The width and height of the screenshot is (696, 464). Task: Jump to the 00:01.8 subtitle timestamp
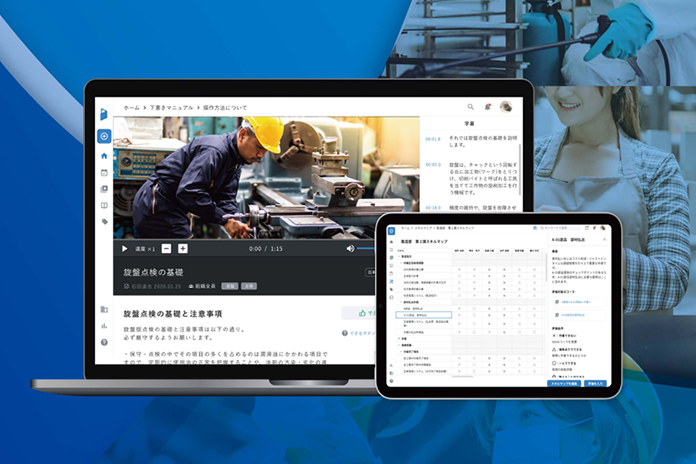tap(432, 140)
